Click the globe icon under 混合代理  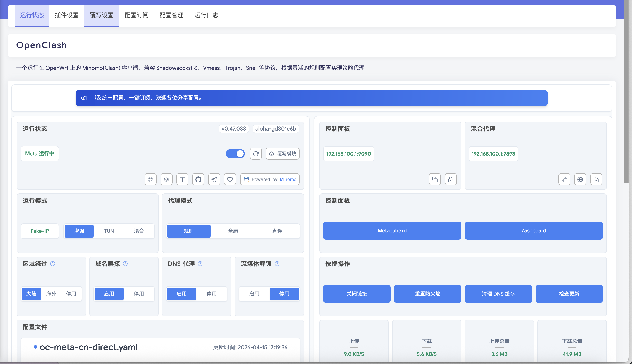(x=580, y=179)
